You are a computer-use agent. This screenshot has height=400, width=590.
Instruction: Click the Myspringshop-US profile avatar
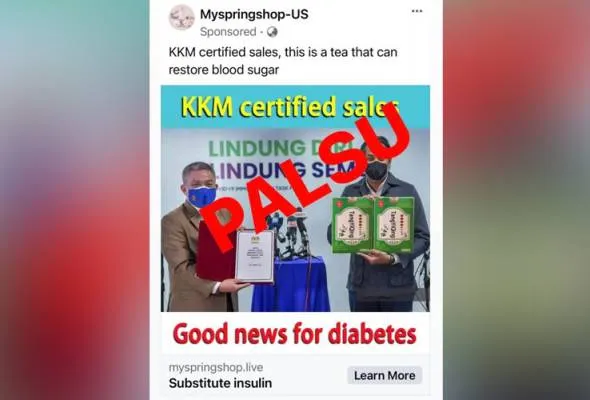click(x=181, y=18)
